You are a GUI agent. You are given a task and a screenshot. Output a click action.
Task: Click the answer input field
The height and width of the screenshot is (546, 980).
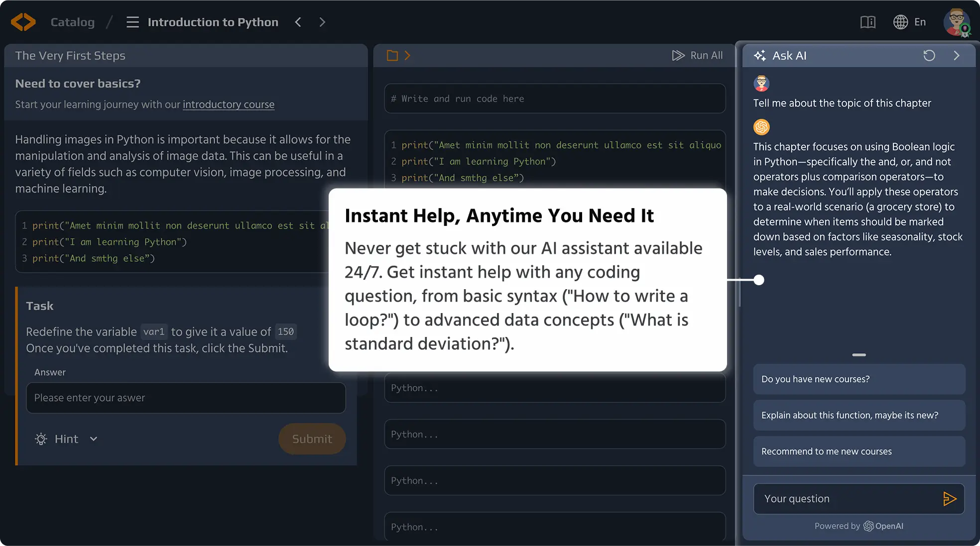[x=186, y=398]
